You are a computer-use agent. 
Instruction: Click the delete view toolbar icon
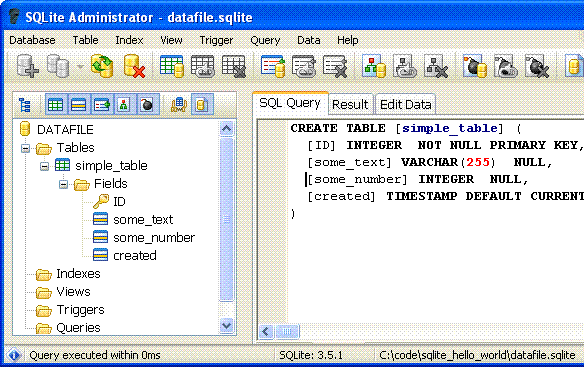tap(436, 66)
